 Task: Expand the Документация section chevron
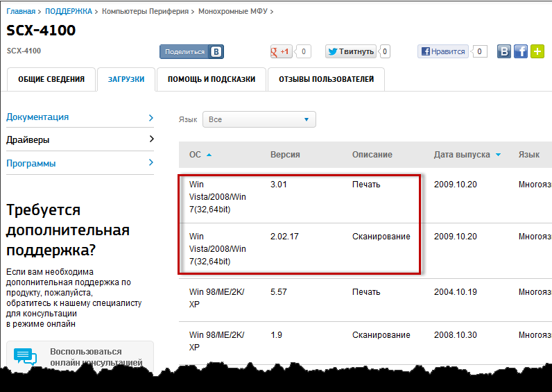coord(151,118)
